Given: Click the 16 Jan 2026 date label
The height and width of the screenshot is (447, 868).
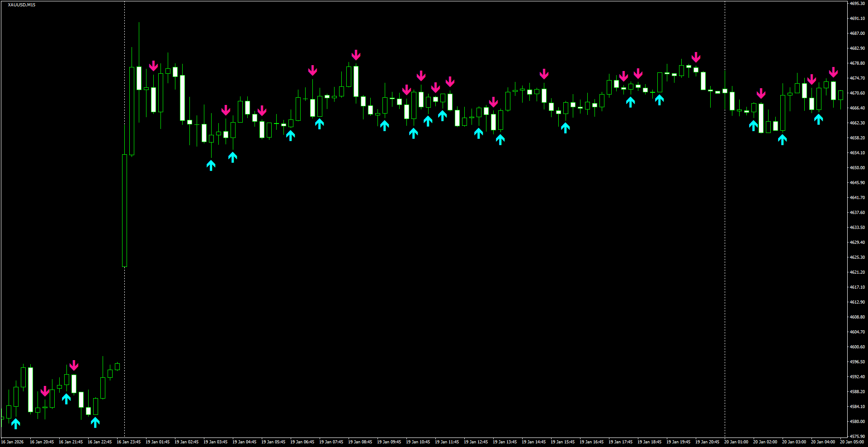Looking at the screenshot, I should pos(12,442).
